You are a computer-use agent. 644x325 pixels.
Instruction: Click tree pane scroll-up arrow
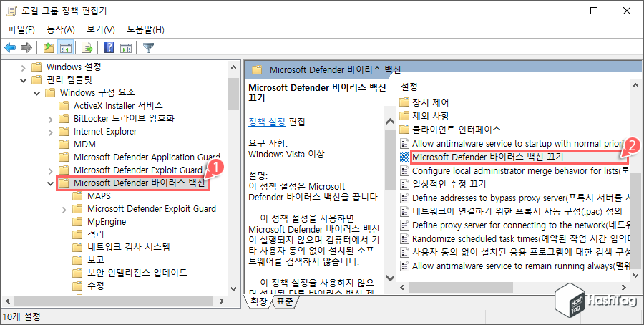[x=233, y=67]
